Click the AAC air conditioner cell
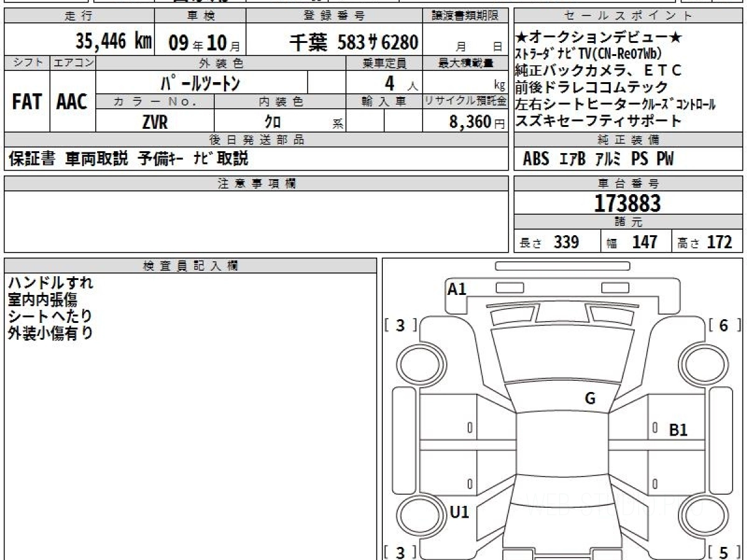 coord(72,102)
